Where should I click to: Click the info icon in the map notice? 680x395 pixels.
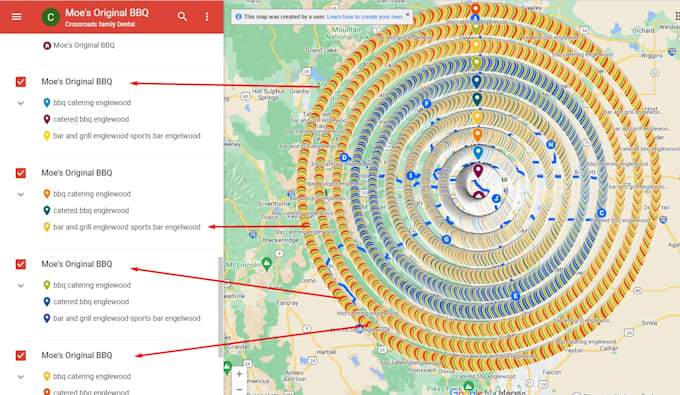click(x=238, y=17)
